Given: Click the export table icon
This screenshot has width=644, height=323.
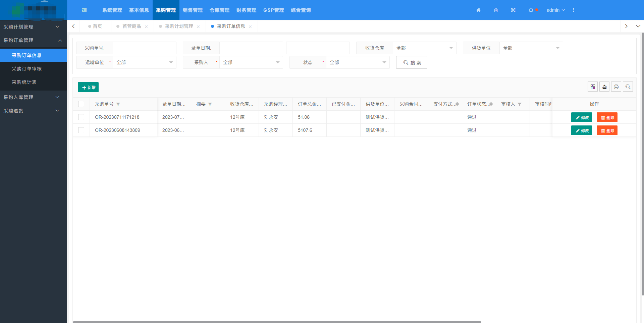Looking at the screenshot, I should coord(604,87).
